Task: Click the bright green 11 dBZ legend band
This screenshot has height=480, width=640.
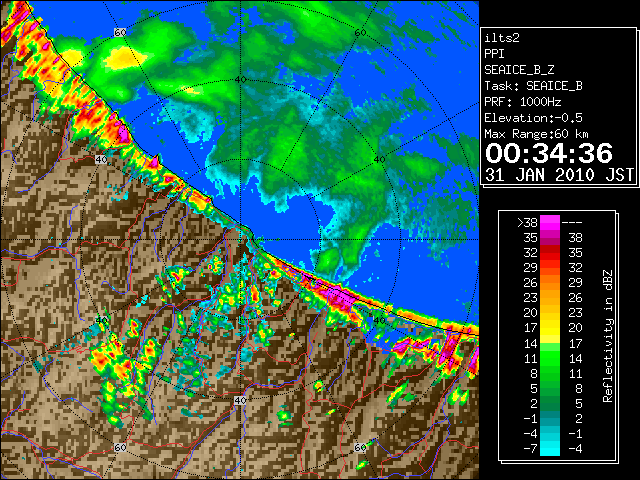Action: 549,358
